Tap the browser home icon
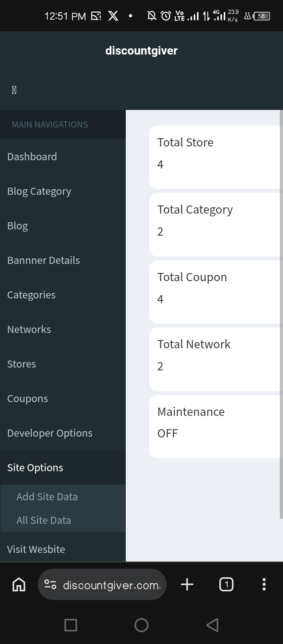Viewport: 283px width, 644px height. tap(19, 584)
